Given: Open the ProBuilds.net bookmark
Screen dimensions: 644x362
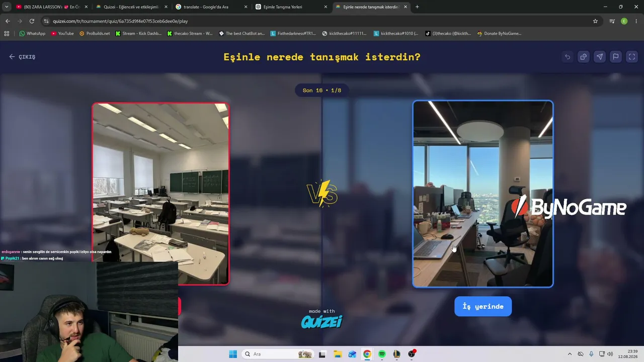Looking at the screenshot, I should [x=95, y=34].
